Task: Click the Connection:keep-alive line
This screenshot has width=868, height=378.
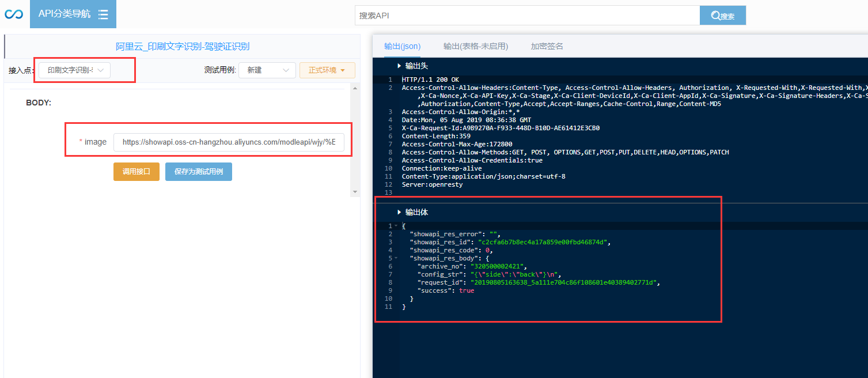Action: 442,168
